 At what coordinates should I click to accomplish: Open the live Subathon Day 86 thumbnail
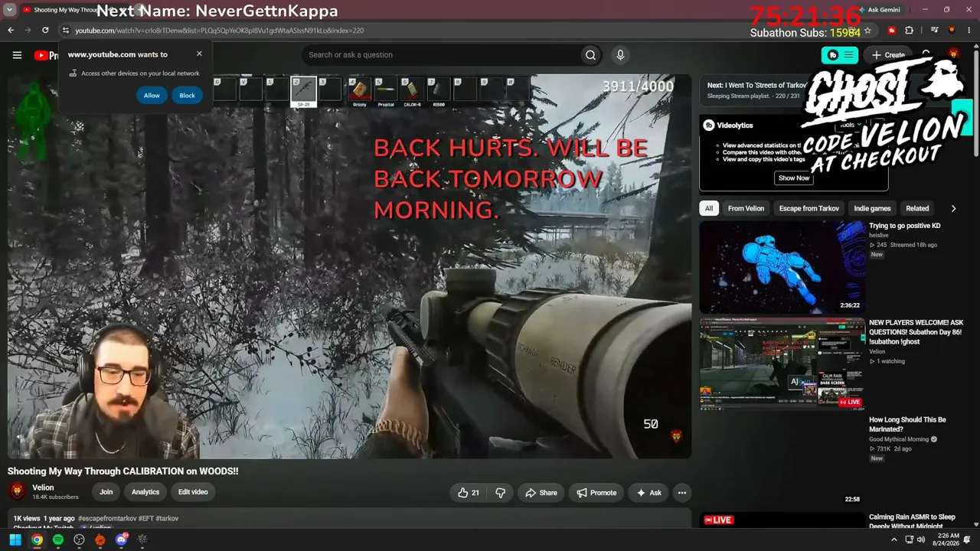782,364
